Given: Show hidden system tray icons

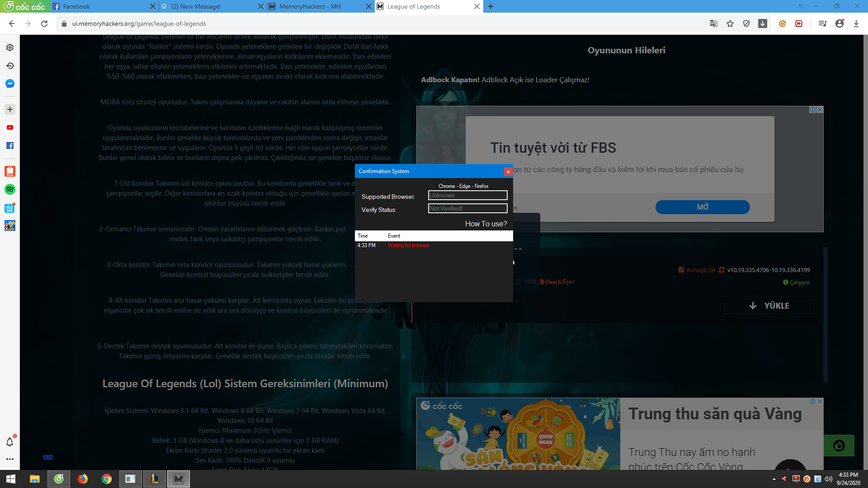Looking at the screenshot, I should [x=774, y=479].
